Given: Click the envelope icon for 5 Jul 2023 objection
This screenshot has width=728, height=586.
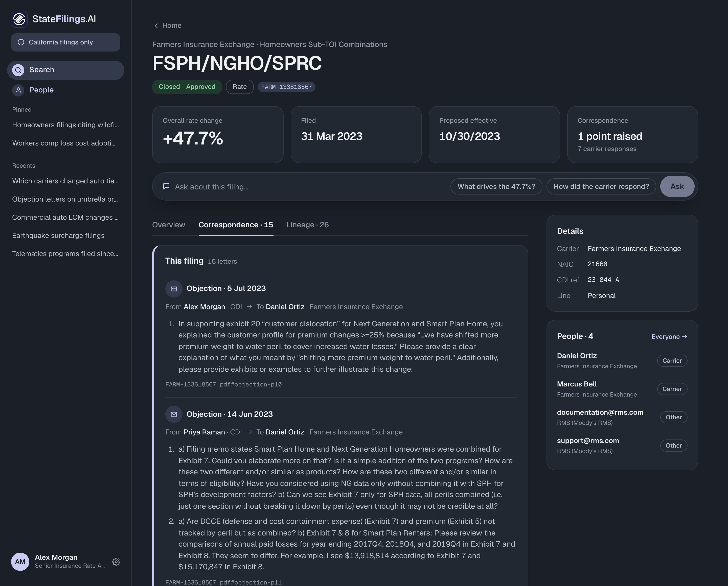Looking at the screenshot, I should point(174,289).
